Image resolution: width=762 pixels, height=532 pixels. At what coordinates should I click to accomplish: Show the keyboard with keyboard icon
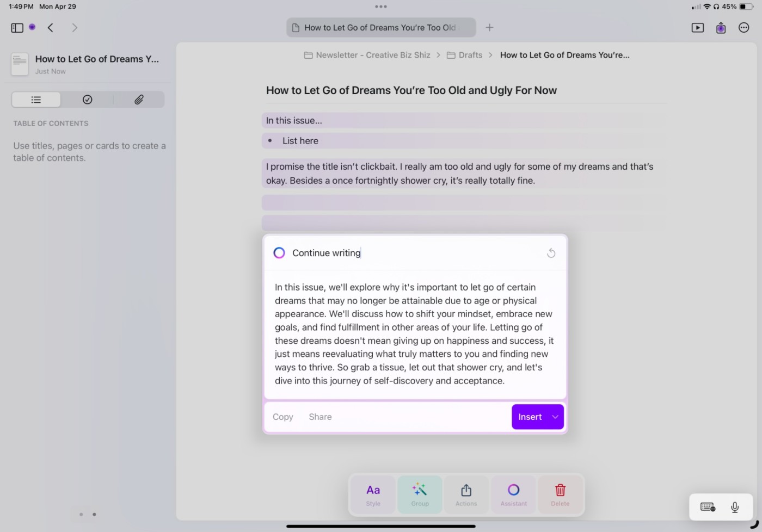coord(708,508)
